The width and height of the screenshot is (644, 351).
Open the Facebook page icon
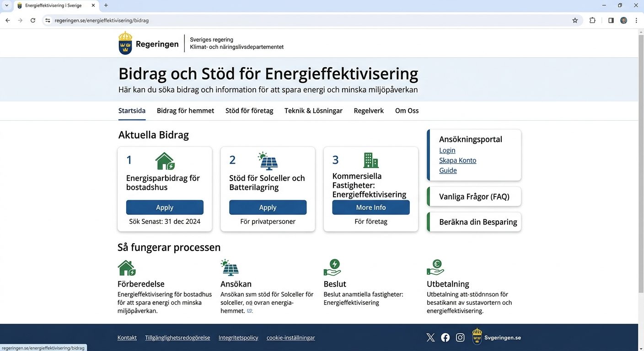pos(445,338)
